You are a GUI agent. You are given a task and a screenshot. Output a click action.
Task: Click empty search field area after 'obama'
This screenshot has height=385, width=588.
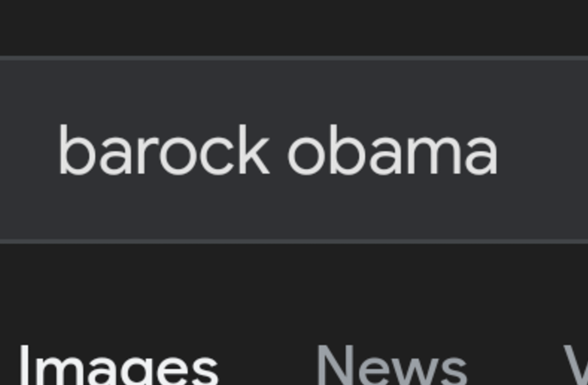[x=542, y=150]
